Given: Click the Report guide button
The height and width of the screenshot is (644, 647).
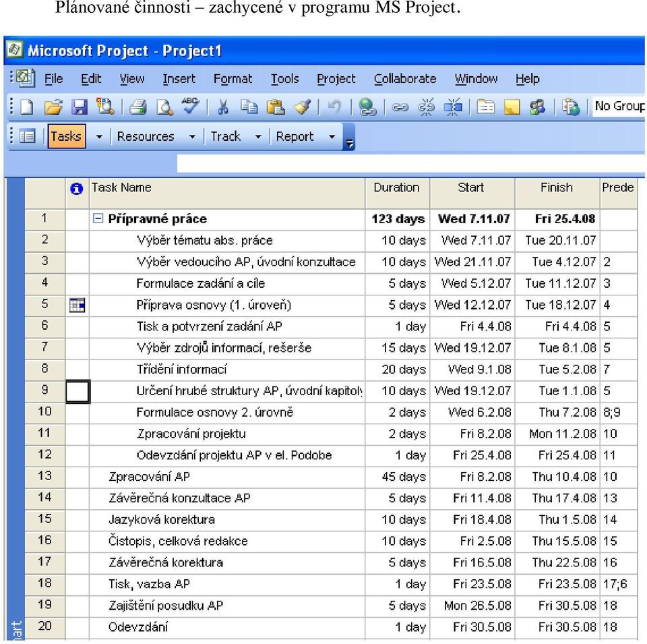Looking at the screenshot, I should point(295,136).
